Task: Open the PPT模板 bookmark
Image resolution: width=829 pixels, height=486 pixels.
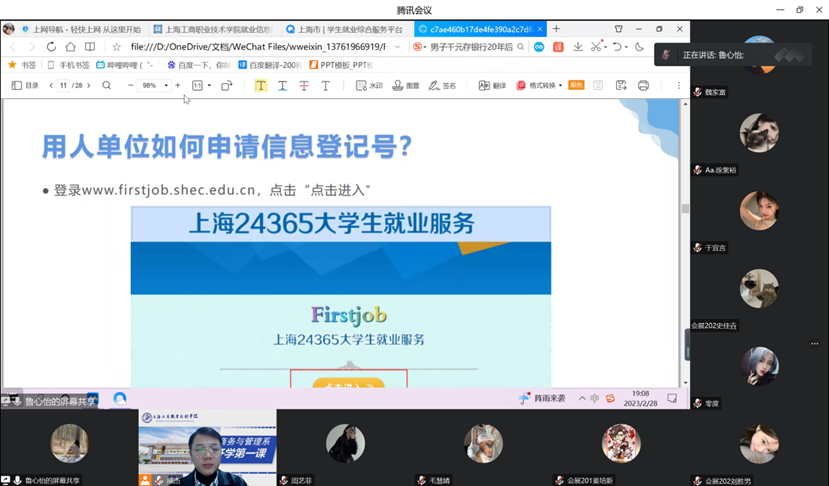Action: [341, 65]
